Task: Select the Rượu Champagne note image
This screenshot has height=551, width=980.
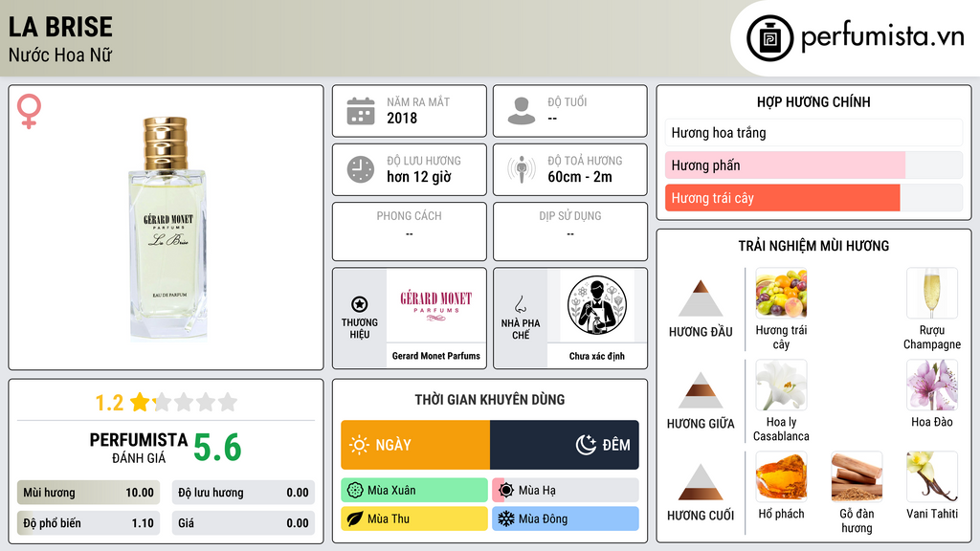Action: pyautogui.click(x=932, y=294)
